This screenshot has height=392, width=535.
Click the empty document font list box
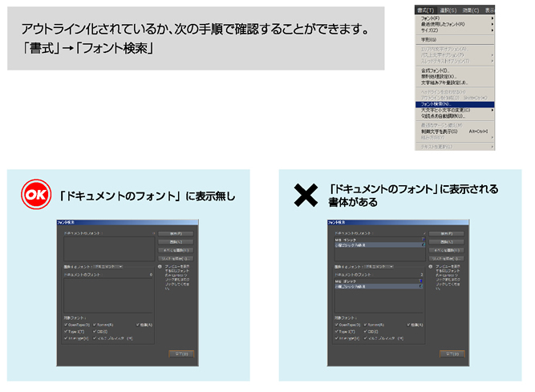tap(108, 248)
